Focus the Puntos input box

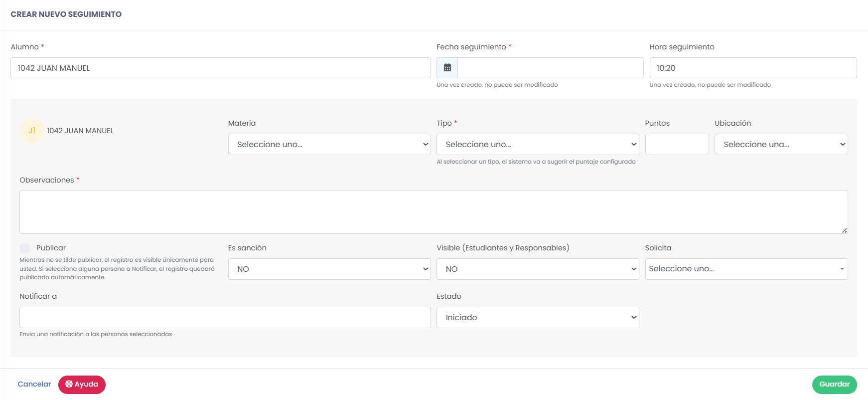677,144
